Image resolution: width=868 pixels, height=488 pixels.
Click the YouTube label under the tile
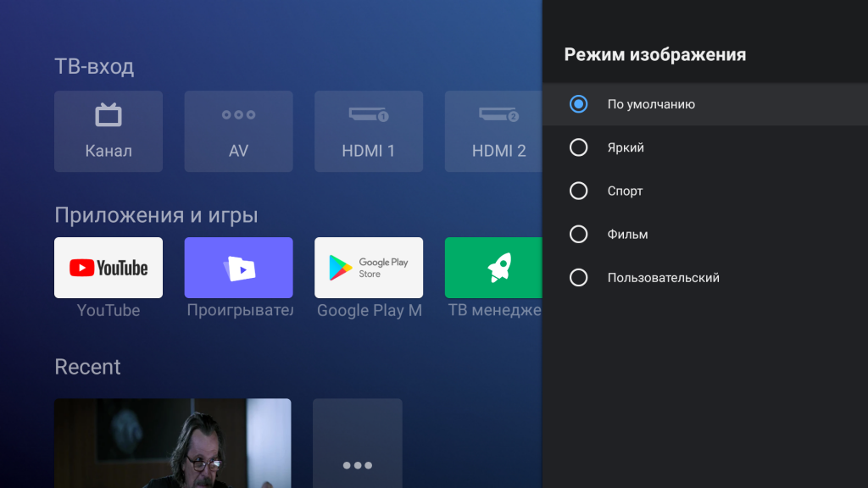click(x=108, y=310)
